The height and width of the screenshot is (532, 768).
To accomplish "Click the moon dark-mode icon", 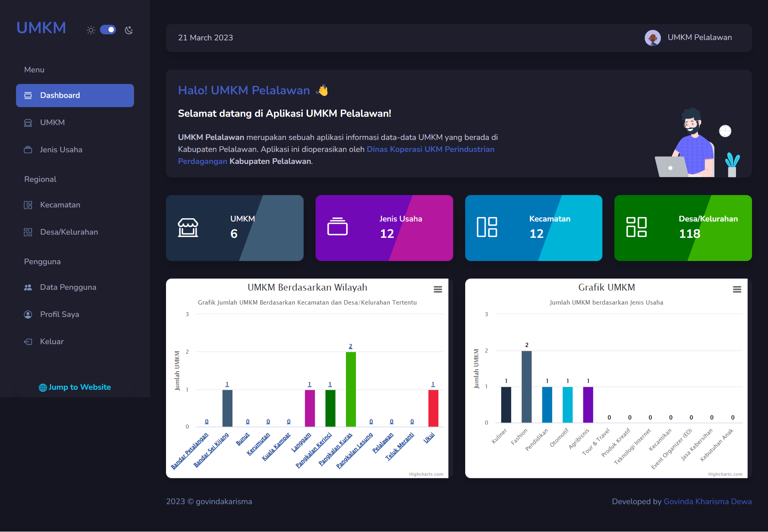I will [x=128, y=30].
